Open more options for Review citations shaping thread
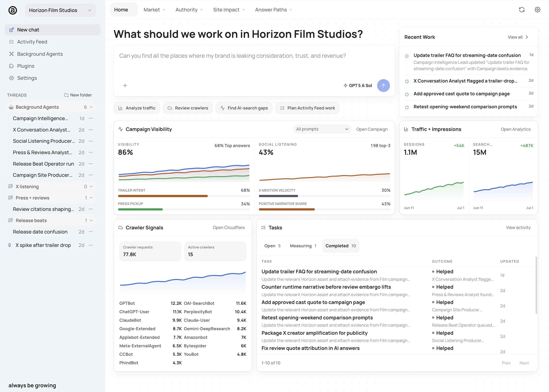Image resolution: width=549 pixels, height=392 pixels. [x=91, y=209]
